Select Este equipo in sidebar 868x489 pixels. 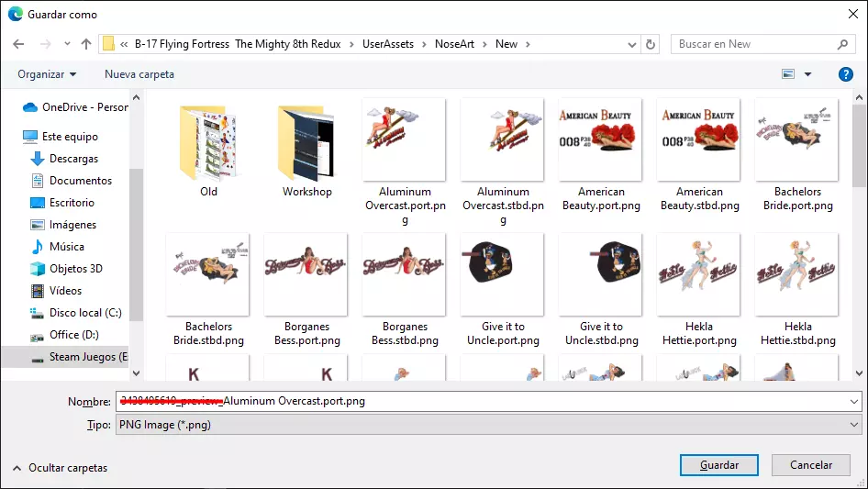61,136
